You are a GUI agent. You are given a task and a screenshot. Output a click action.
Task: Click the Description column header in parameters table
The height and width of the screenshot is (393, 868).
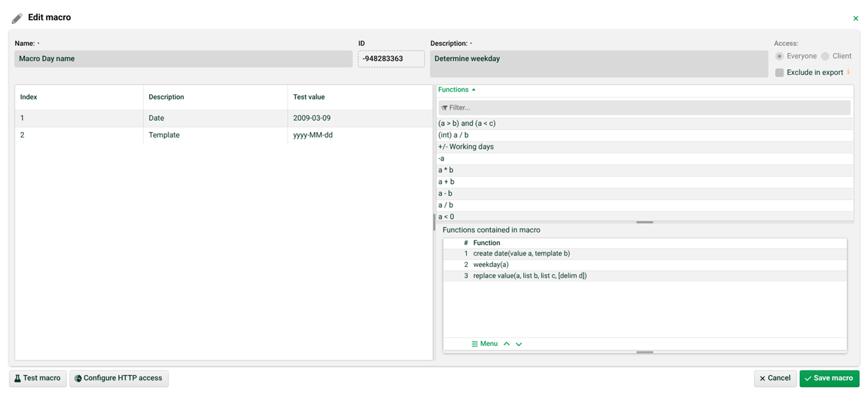[216, 97]
